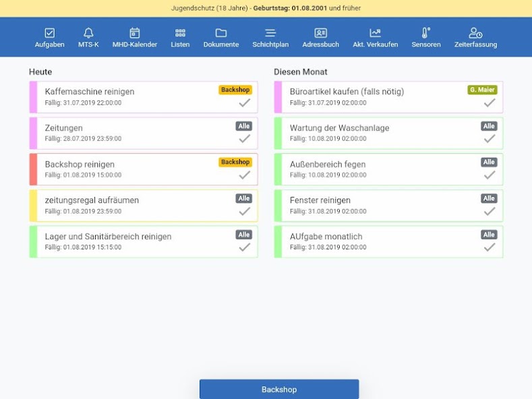Mark Kaffemaschine reinigen as done
The width and height of the screenshot is (532, 399).
(245, 102)
